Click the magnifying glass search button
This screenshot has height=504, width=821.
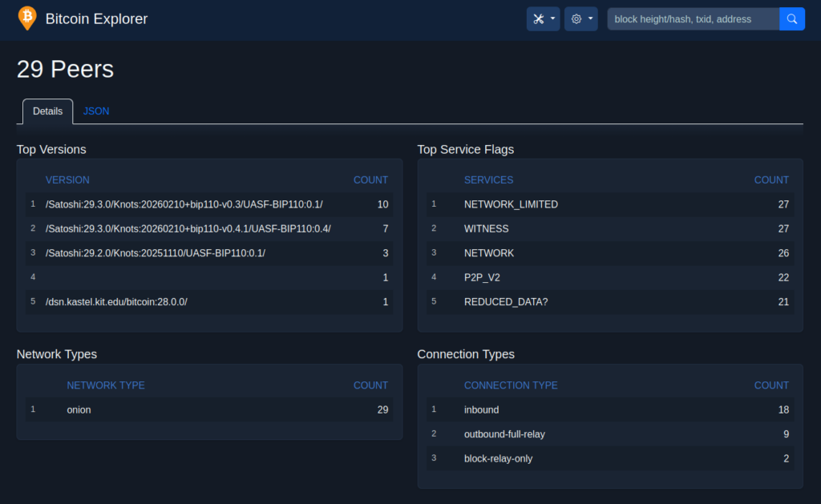[791, 19]
